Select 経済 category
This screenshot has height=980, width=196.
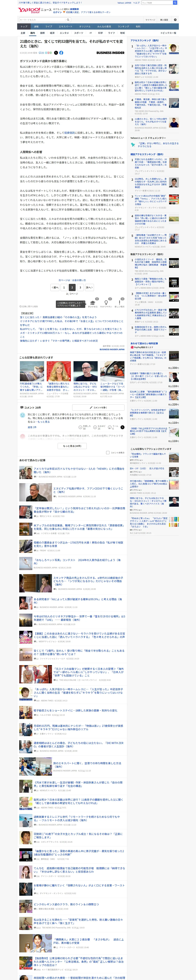(x=52, y=33)
